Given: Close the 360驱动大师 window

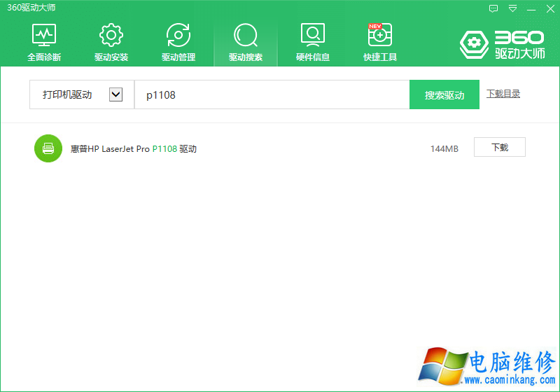Looking at the screenshot, I should pos(550,8).
